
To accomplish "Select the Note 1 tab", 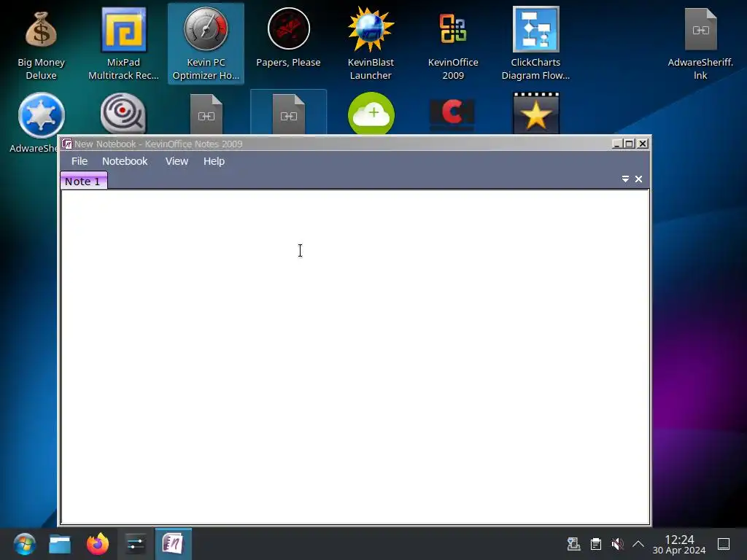I will (x=83, y=181).
